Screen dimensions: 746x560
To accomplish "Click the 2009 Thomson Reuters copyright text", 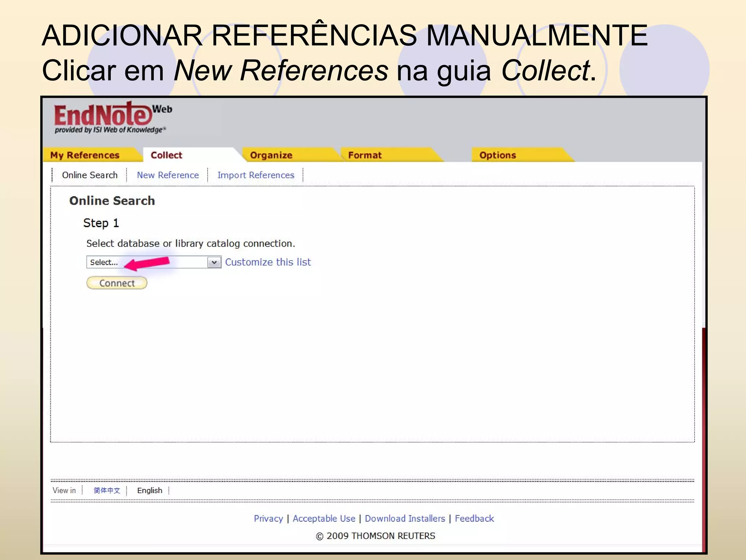I will [x=375, y=536].
